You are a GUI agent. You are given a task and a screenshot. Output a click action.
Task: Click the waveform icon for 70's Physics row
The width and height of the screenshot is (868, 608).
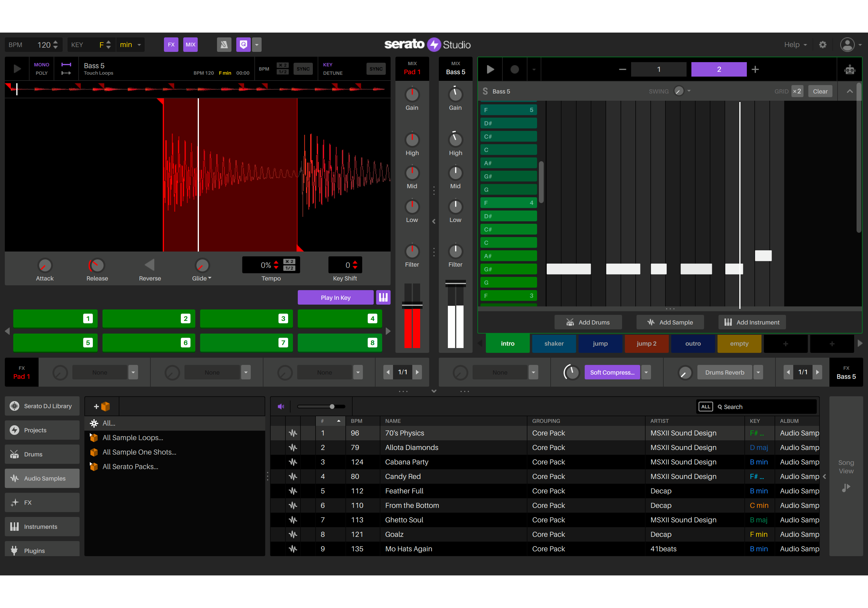(293, 433)
